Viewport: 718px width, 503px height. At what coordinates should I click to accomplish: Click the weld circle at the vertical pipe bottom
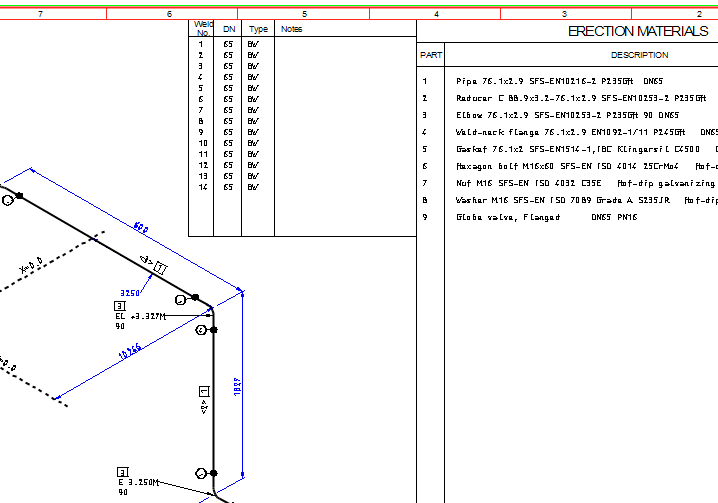pos(201,473)
